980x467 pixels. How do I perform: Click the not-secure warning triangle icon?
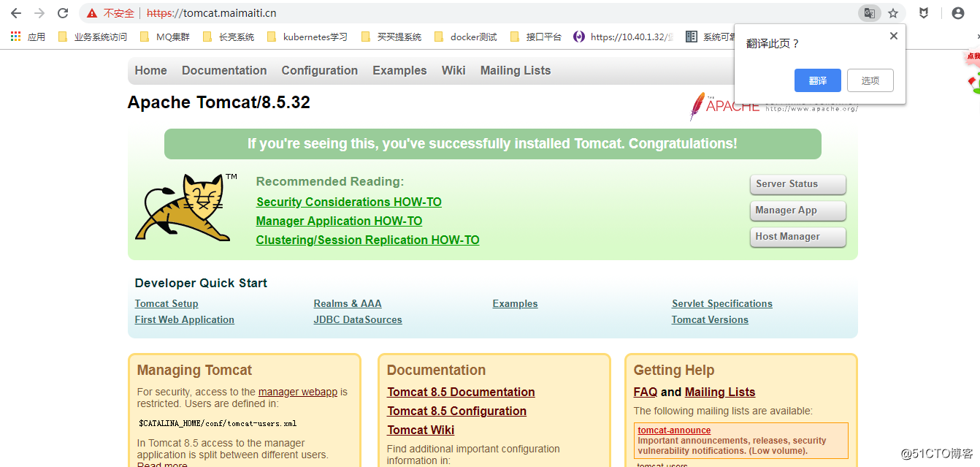(92, 13)
